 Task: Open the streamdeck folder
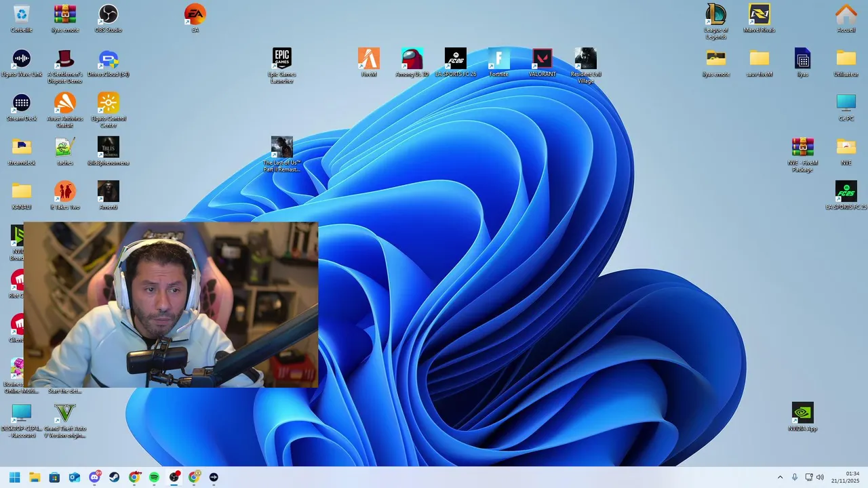[x=22, y=147]
